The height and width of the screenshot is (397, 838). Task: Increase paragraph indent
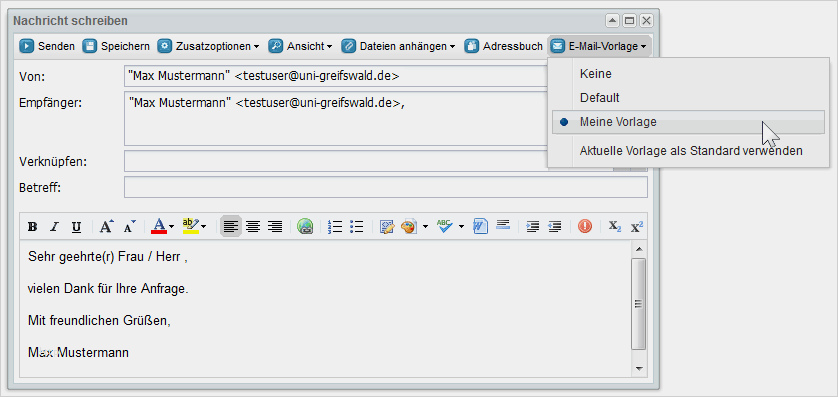[x=532, y=227]
